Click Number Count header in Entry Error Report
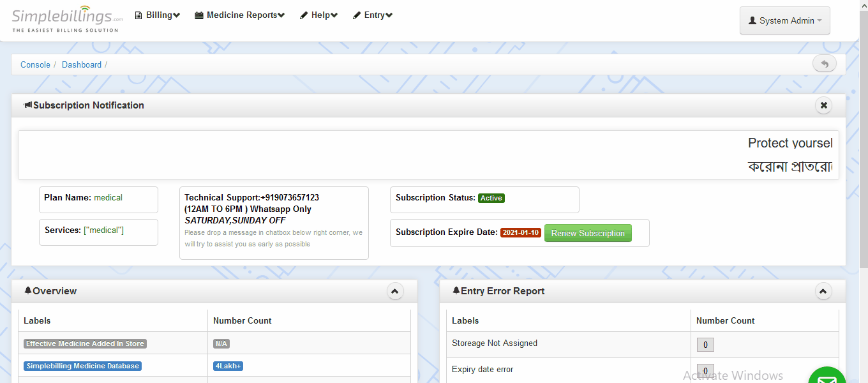This screenshot has width=868, height=383. tap(726, 320)
